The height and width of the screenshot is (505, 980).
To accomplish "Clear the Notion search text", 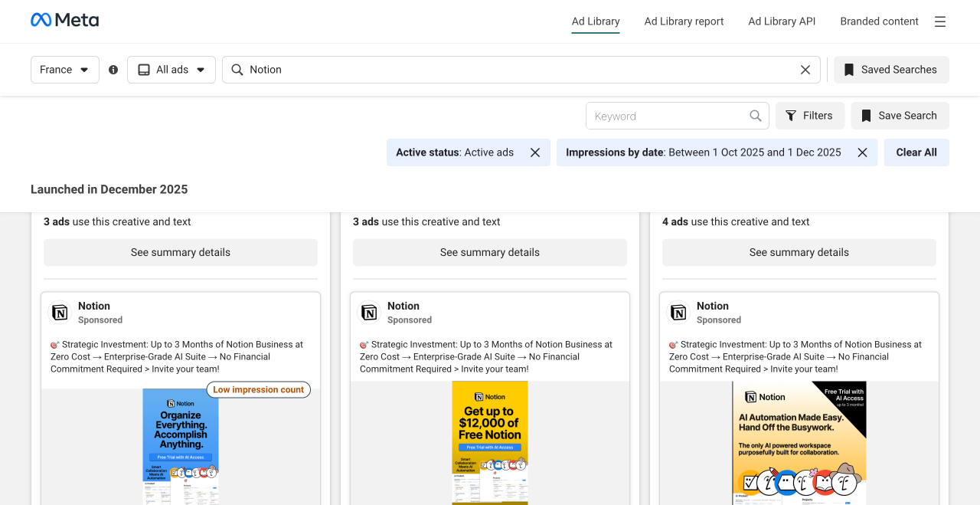I will click(805, 70).
